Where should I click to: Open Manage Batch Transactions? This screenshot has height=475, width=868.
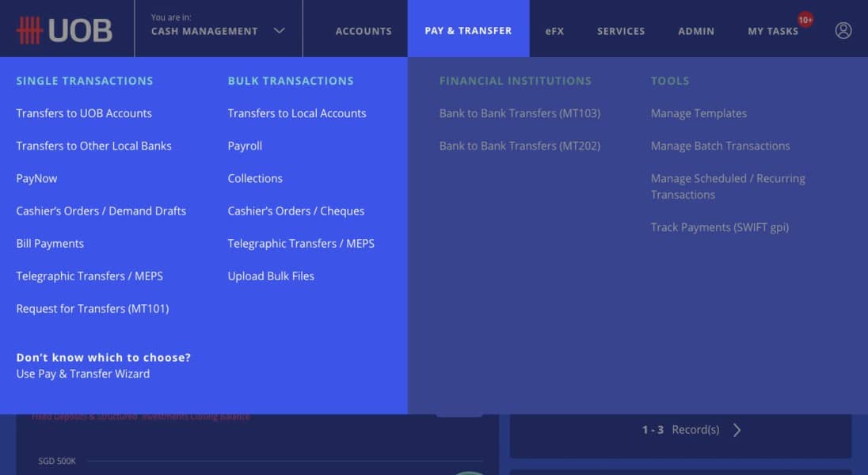tap(720, 146)
